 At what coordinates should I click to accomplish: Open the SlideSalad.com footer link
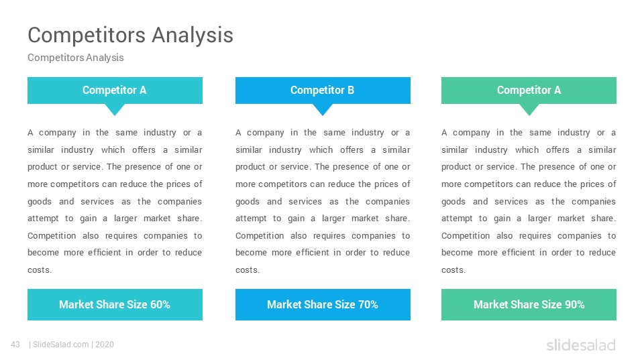pos(61,345)
